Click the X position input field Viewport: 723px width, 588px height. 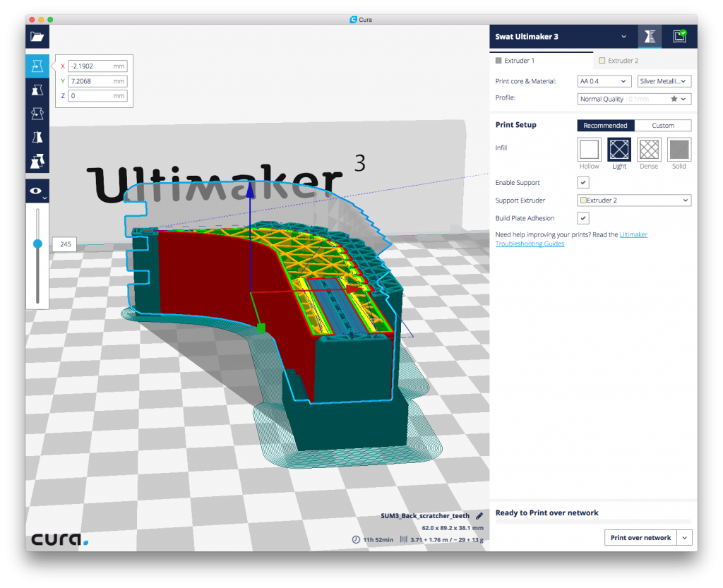coord(97,66)
